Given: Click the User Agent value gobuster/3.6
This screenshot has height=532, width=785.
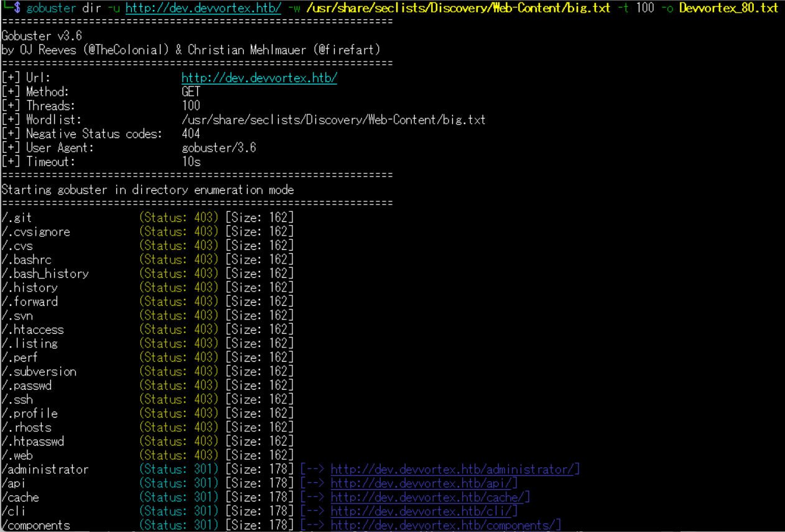Looking at the screenshot, I should click(x=219, y=148).
